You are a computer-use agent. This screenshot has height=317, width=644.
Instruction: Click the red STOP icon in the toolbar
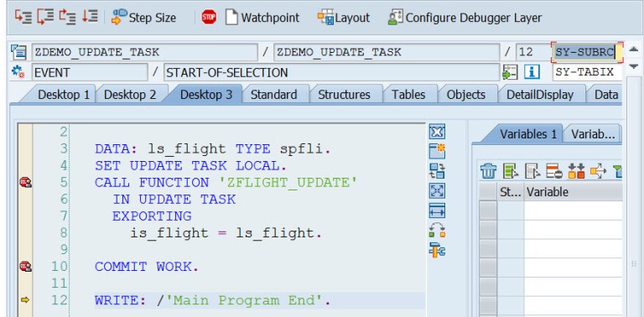(x=209, y=18)
